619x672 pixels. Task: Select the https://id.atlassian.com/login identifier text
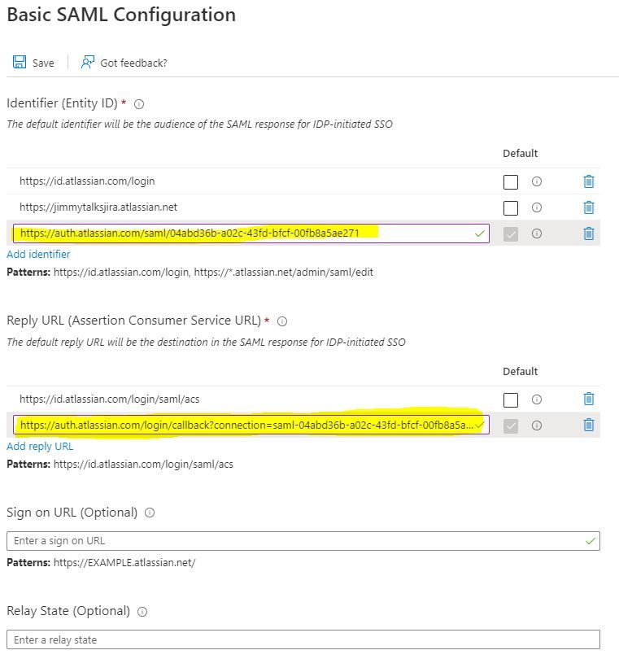click(87, 181)
